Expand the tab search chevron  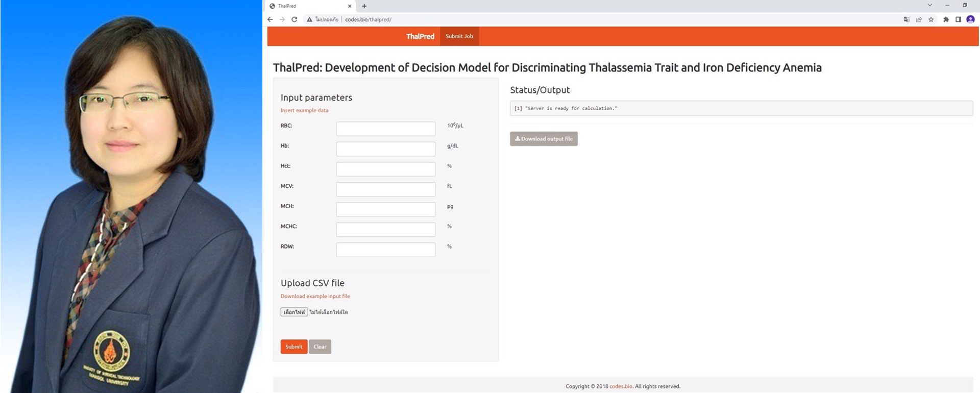coord(929,5)
